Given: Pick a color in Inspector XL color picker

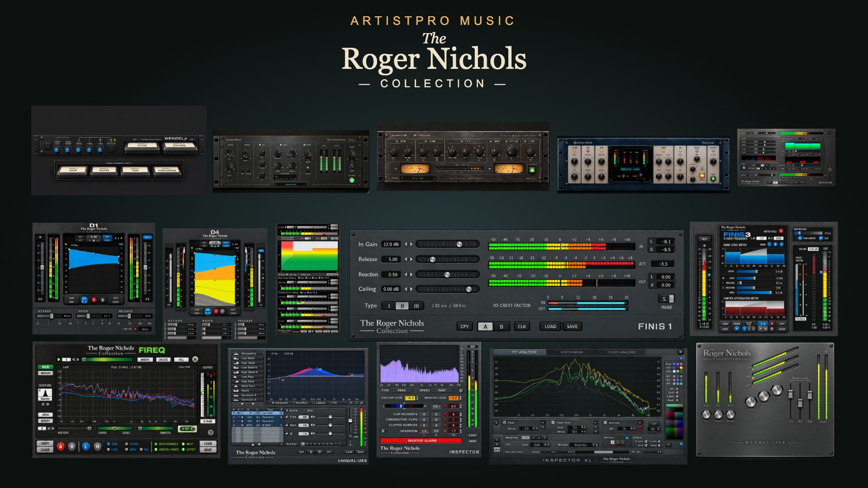Looking at the screenshot, I should (x=674, y=422).
